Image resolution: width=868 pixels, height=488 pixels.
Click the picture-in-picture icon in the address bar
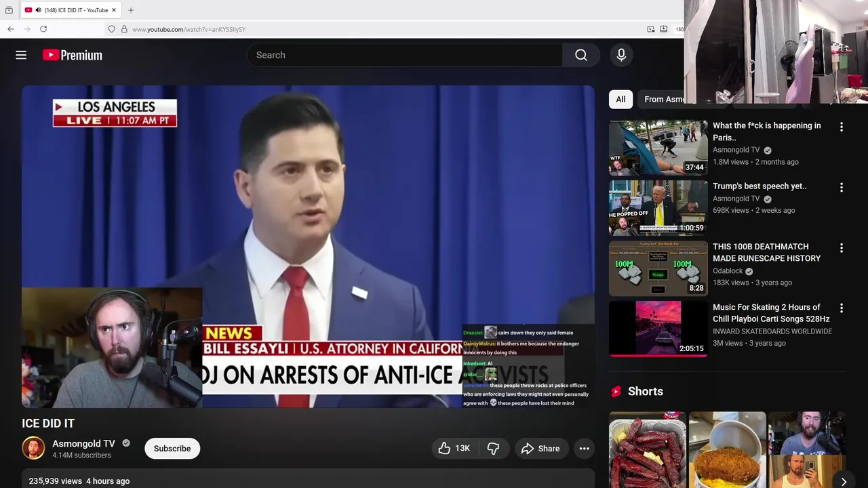click(x=651, y=29)
